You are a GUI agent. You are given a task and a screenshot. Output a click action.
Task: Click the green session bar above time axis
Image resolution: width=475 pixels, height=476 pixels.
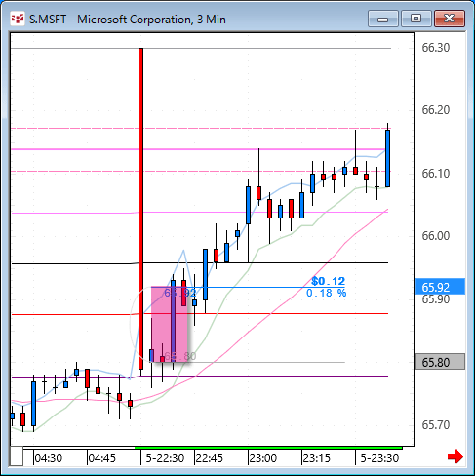click(268, 448)
